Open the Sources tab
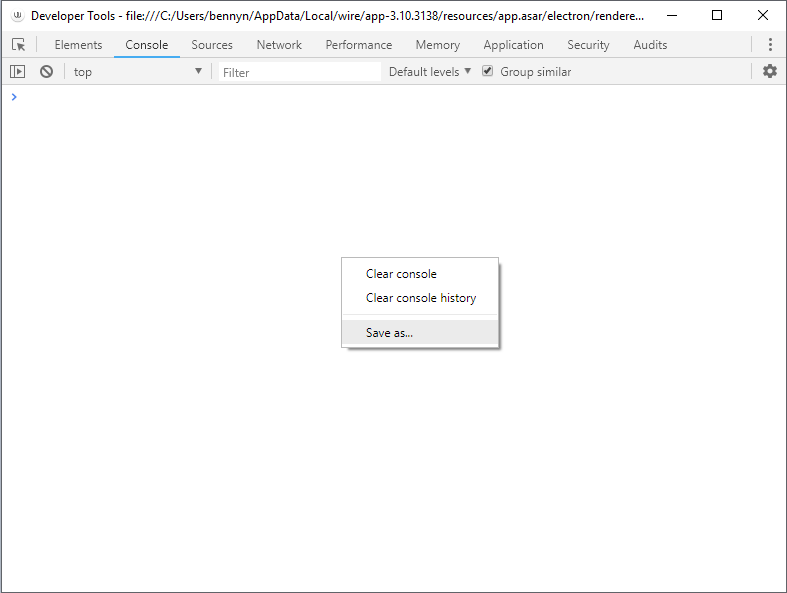 point(212,45)
